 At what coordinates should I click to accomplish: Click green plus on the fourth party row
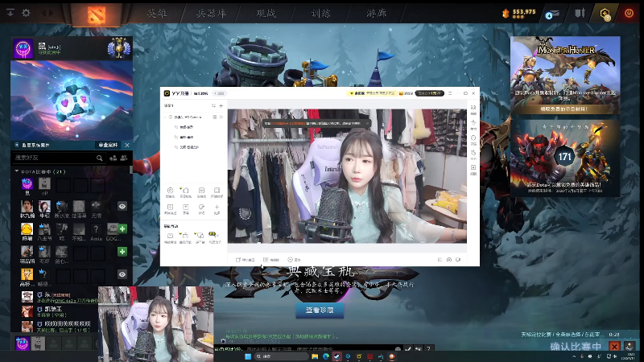pos(122,252)
